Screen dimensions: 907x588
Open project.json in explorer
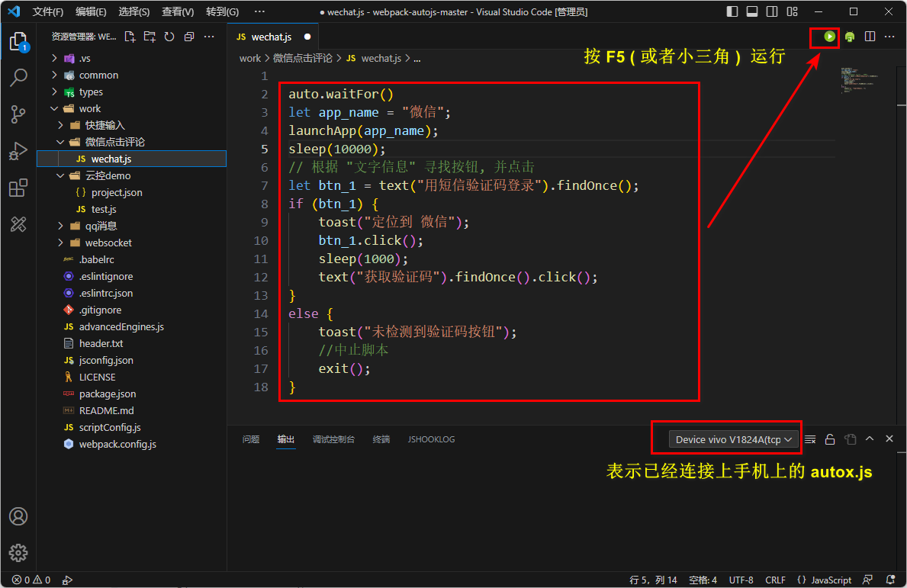tap(132, 192)
